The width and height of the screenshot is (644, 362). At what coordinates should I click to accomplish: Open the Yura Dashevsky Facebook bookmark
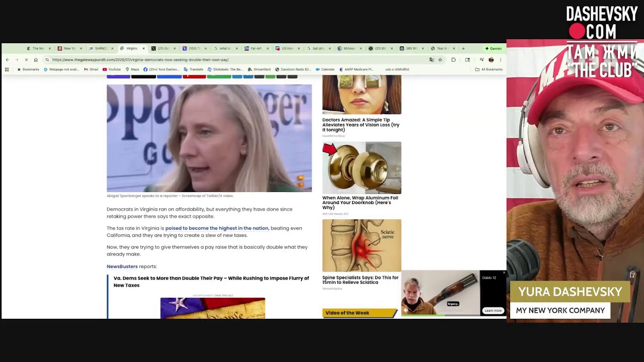click(x=161, y=69)
